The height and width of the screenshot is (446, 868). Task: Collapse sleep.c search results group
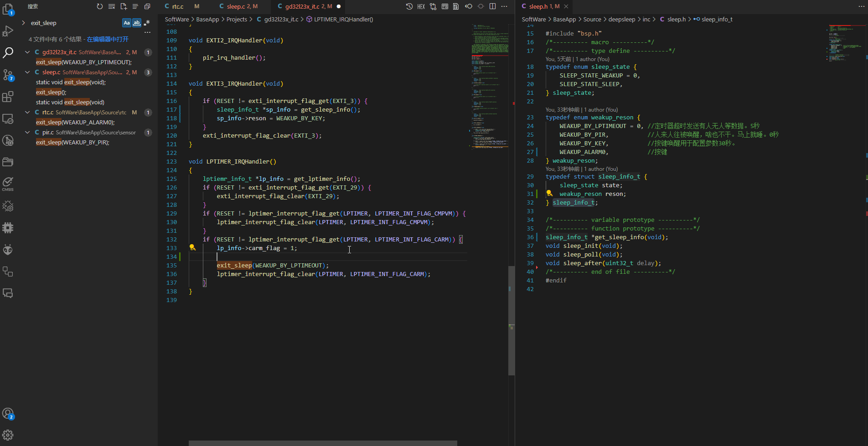point(27,72)
